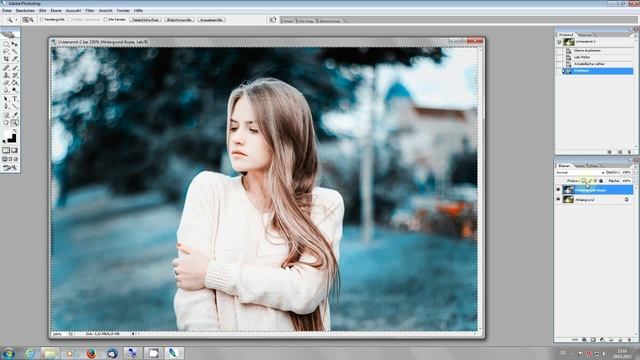640x360 pixels.
Task: Select the Eraser tool
Action: point(6,83)
